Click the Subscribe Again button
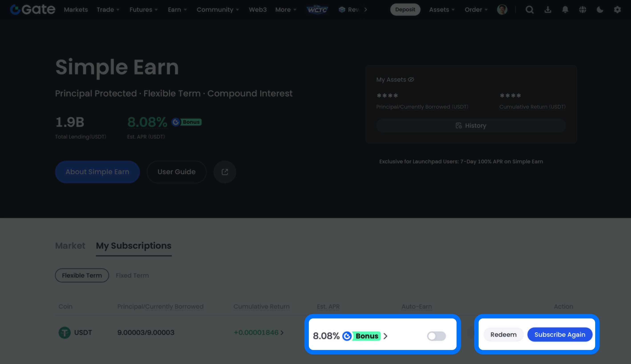Viewport: 631px width, 364px height. 560,334
